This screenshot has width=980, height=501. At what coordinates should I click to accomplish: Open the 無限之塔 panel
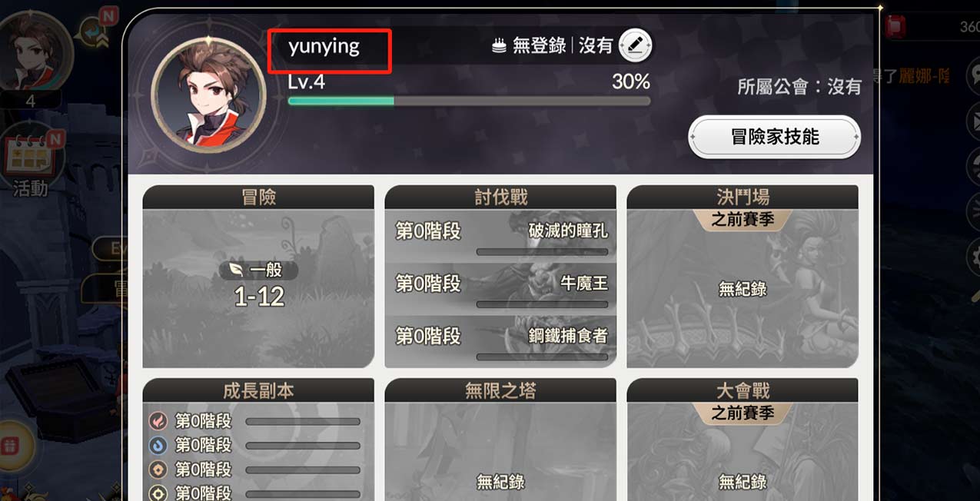(500, 440)
